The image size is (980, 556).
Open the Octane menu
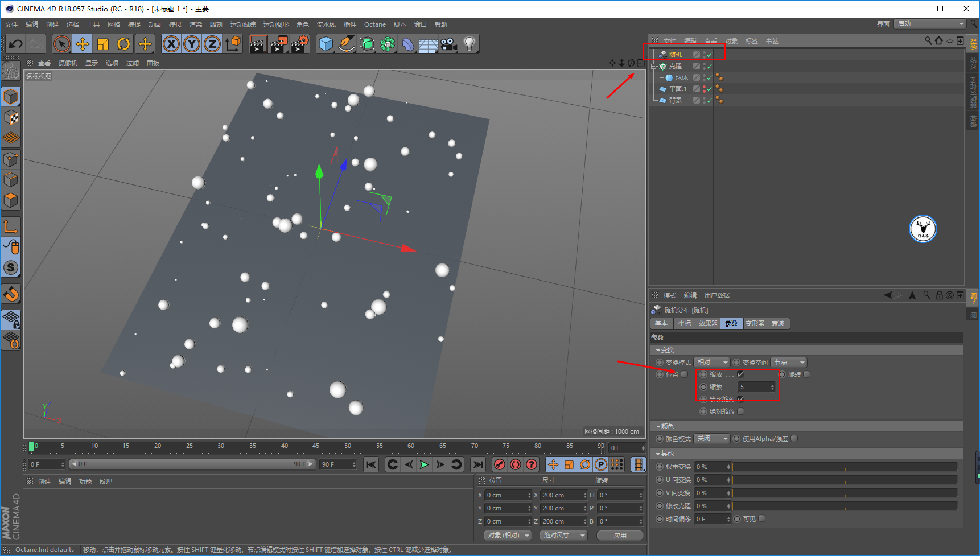[375, 24]
